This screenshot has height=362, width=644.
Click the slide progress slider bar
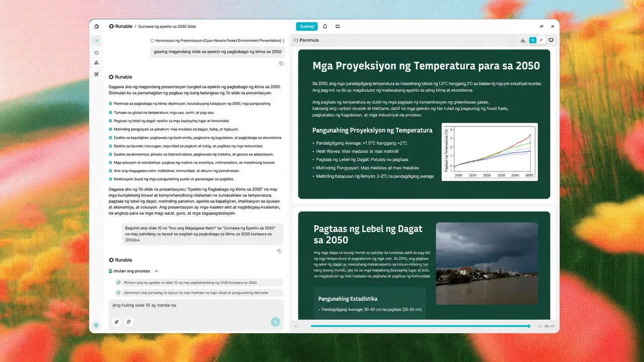[x=420, y=326]
